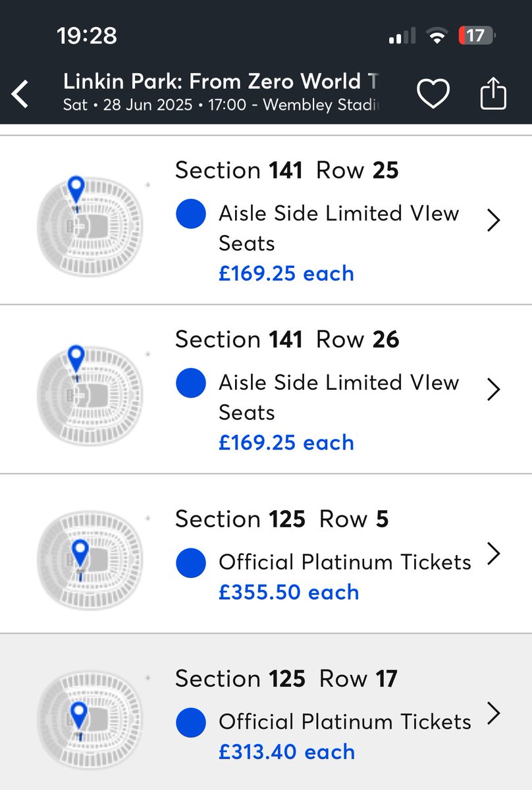Select the £355.50 each Platinum price
Viewport: 532px width, 790px height.
(288, 592)
